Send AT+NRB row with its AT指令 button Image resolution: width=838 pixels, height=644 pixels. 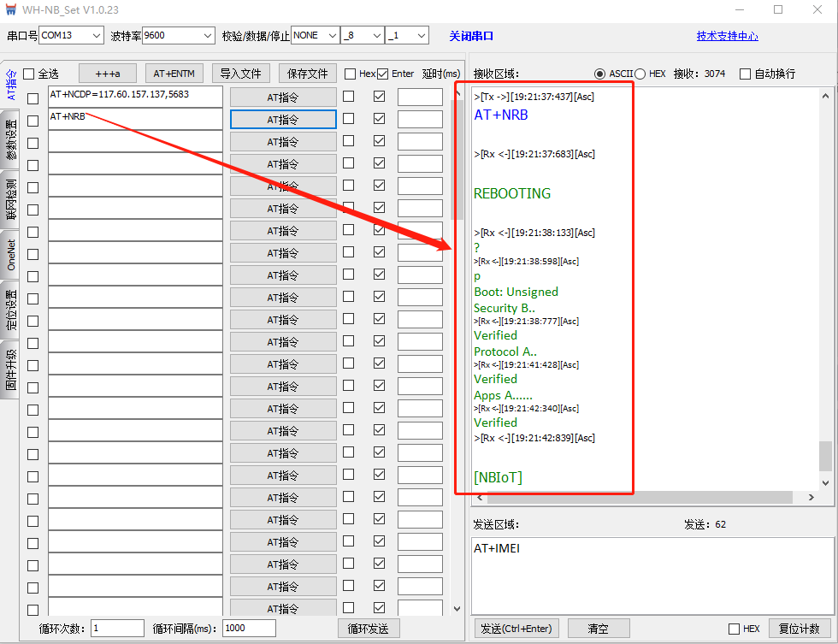283,119
